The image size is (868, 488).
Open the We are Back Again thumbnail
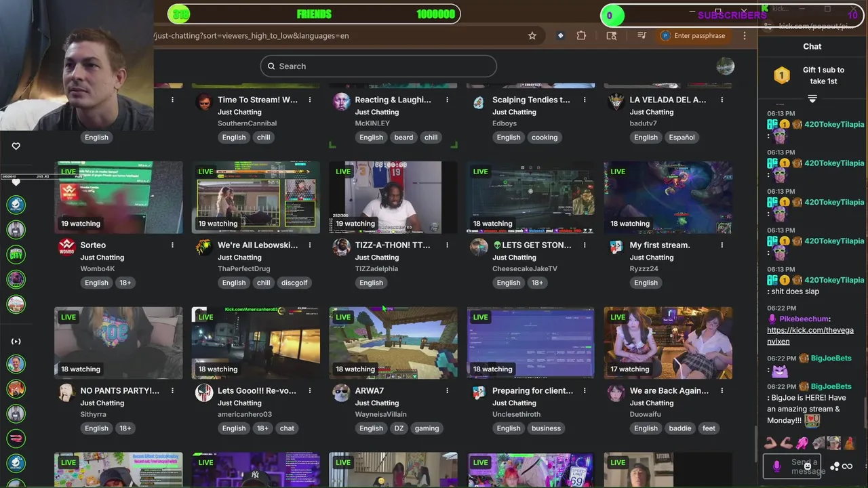coord(668,343)
